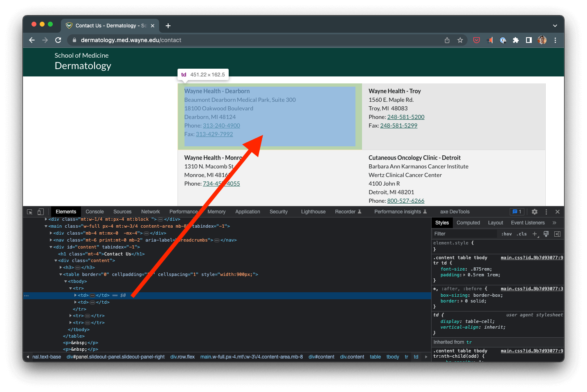Image resolution: width=587 pixels, height=392 pixels.
Task: Switch to the Console tab
Action: tap(94, 211)
